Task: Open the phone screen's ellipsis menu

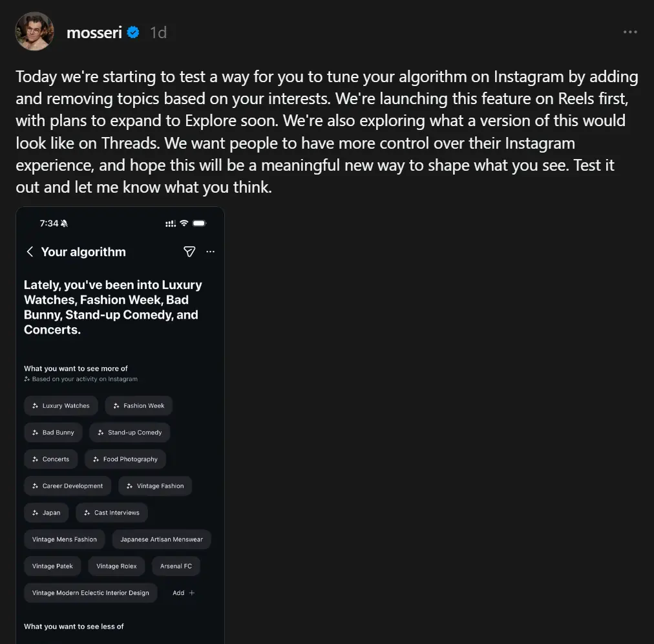Action: click(x=210, y=252)
